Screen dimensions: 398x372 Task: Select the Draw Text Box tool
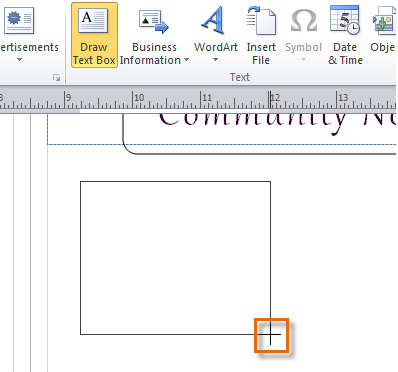coord(94,35)
